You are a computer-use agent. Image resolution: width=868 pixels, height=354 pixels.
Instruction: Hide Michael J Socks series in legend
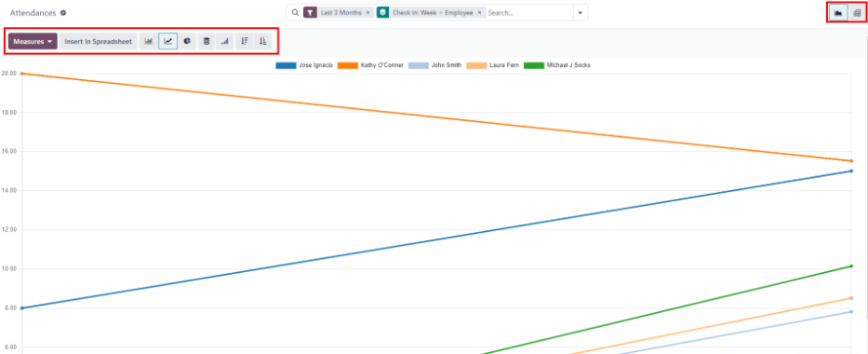coord(557,65)
